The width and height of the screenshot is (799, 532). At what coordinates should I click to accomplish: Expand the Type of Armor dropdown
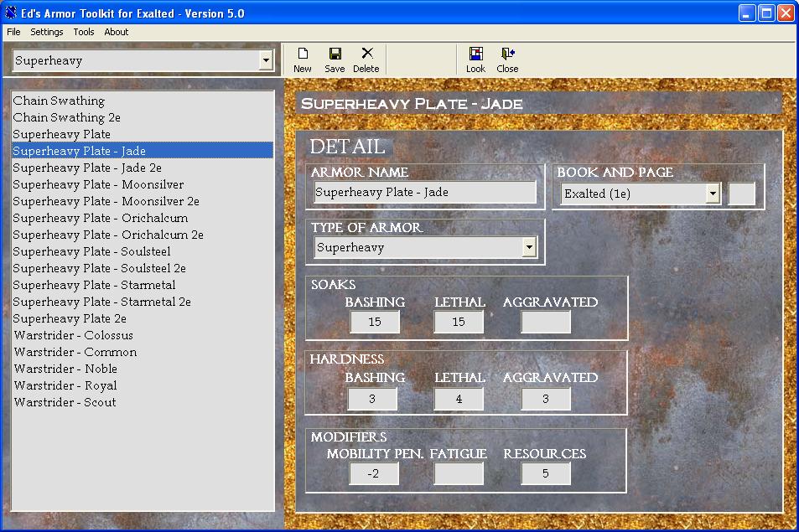(529, 247)
